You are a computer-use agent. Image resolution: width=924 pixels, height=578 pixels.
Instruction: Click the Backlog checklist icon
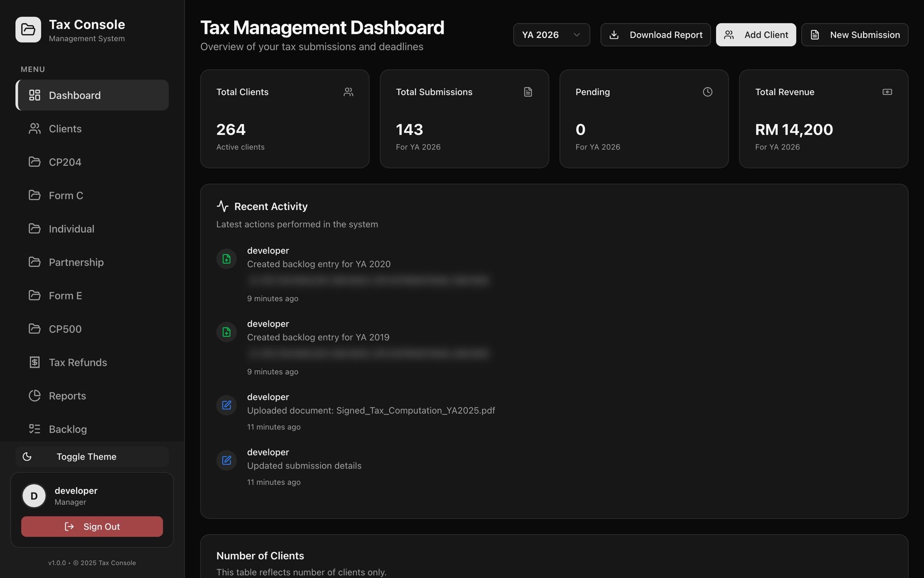coord(35,429)
